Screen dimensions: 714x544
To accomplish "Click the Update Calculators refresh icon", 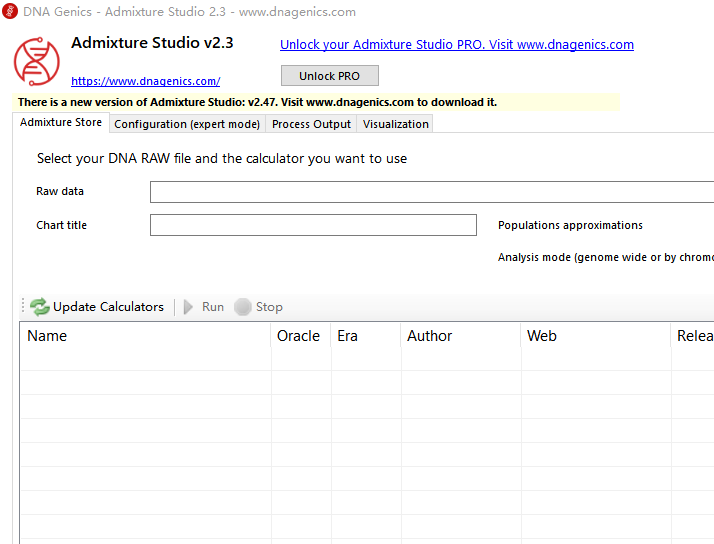I will click(x=40, y=307).
